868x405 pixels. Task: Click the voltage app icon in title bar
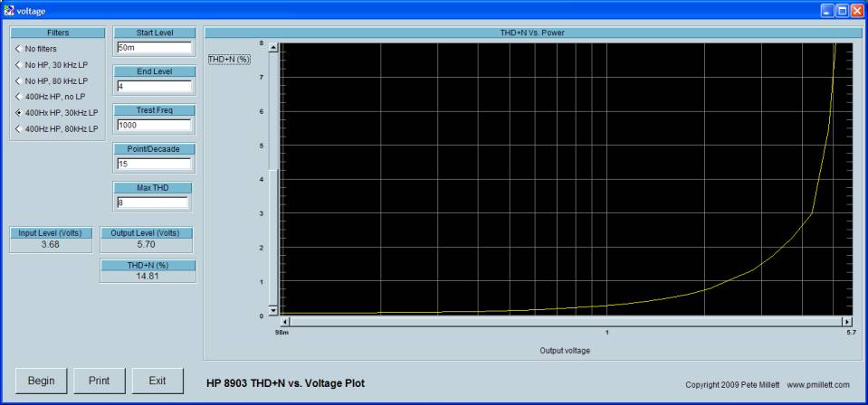(9, 10)
